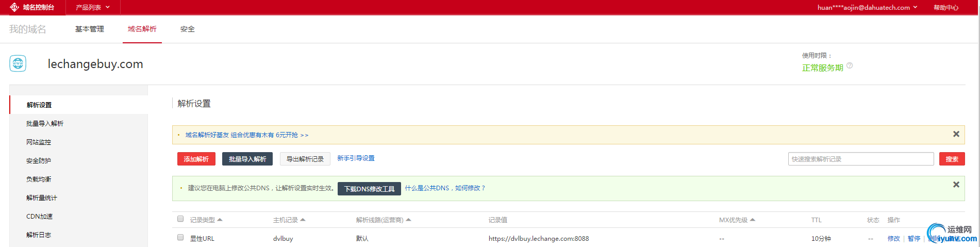Click the 导出解析记录 button
The width and height of the screenshot is (980, 247).
click(305, 159)
